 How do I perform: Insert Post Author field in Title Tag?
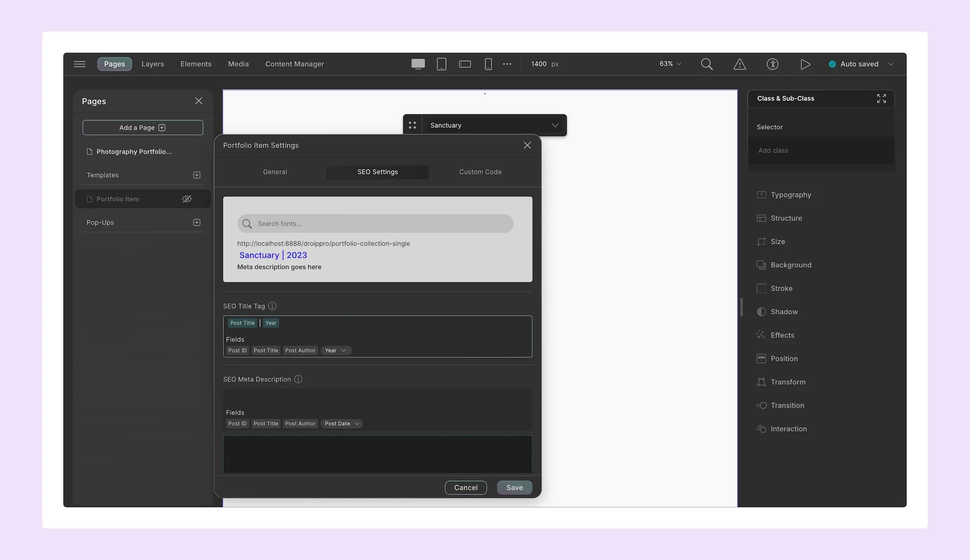(x=300, y=351)
